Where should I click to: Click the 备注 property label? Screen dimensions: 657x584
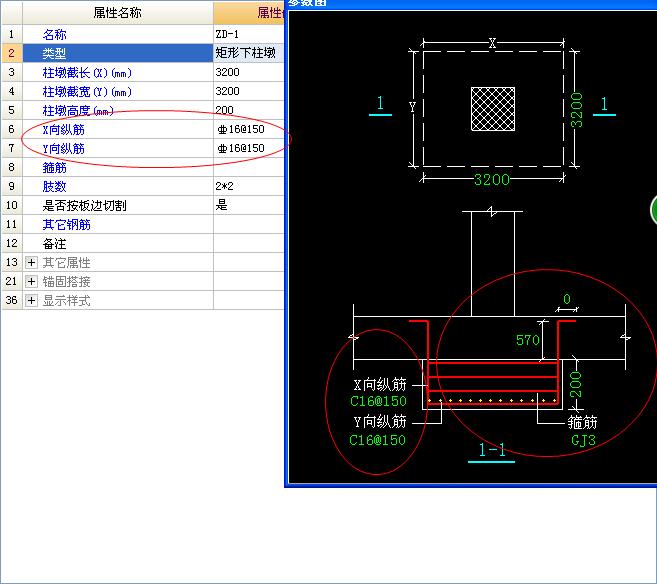[x=54, y=243]
